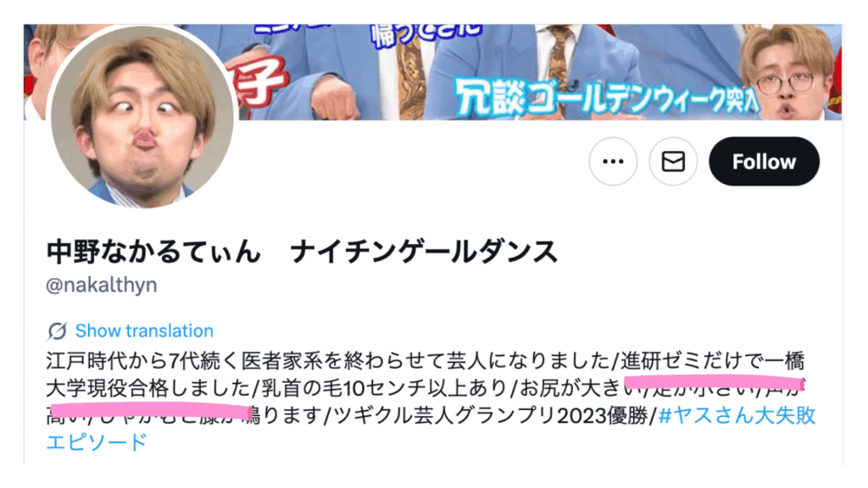Click the red 子 character in the banner

[260, 82]
